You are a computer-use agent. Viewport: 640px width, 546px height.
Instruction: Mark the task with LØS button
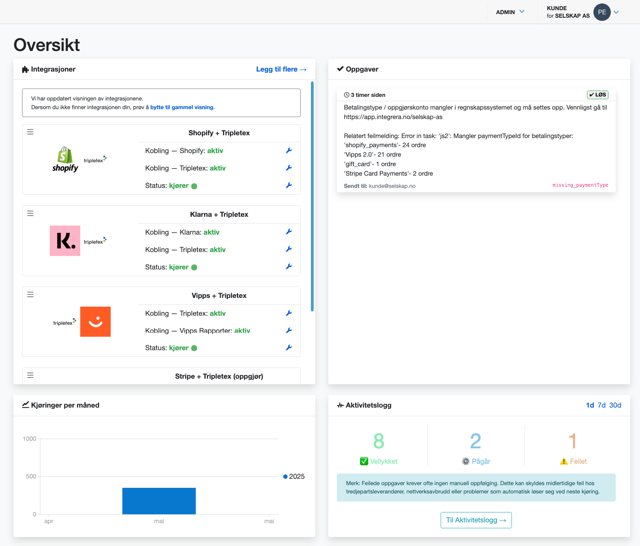coord(598,95)
